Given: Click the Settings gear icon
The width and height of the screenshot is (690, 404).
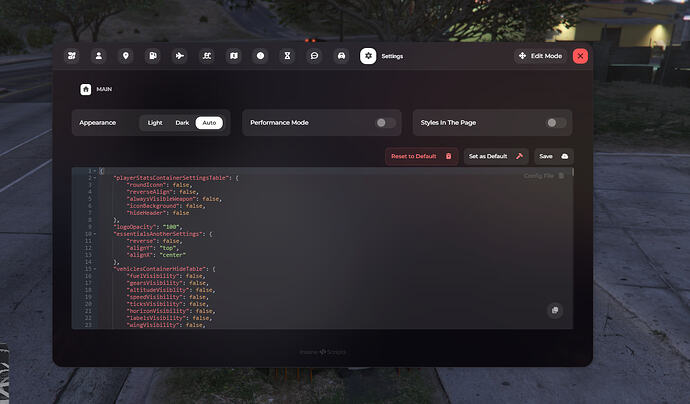Looking at the screenshot, I should (368, 56).
